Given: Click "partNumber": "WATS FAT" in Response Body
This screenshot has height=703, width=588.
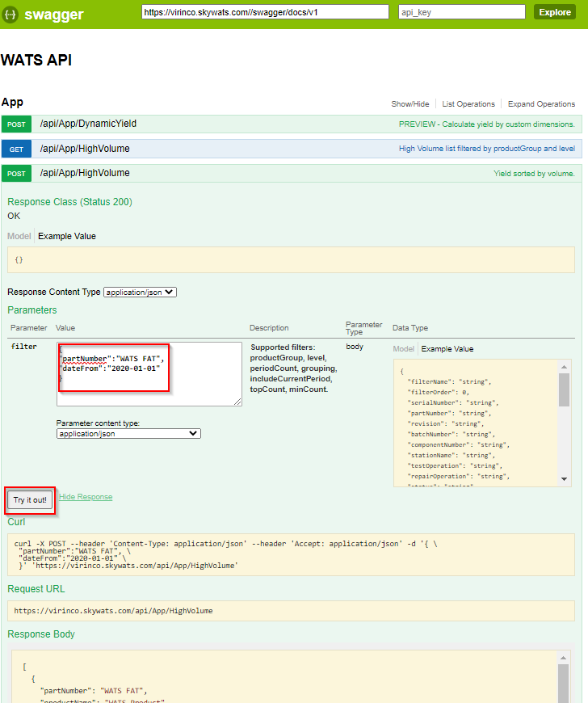Looking at the screenshot, I should tap(94, 691).
